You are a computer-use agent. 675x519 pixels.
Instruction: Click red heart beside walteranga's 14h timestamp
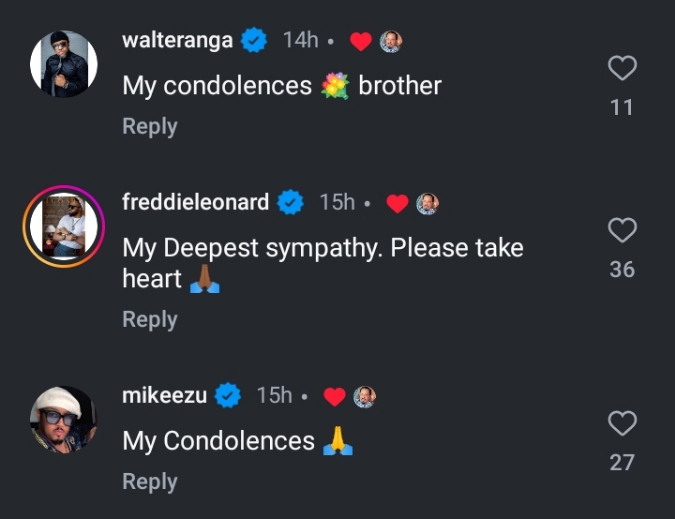pos(361,41)
